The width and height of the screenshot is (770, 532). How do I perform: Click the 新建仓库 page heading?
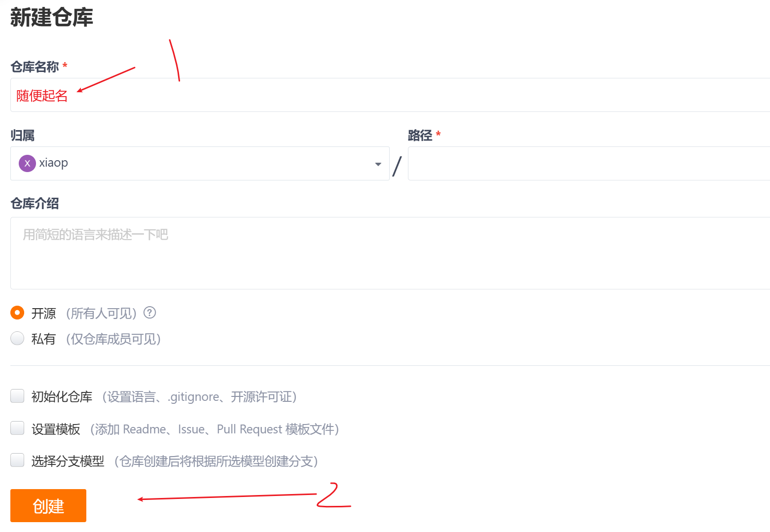[51, 17]
